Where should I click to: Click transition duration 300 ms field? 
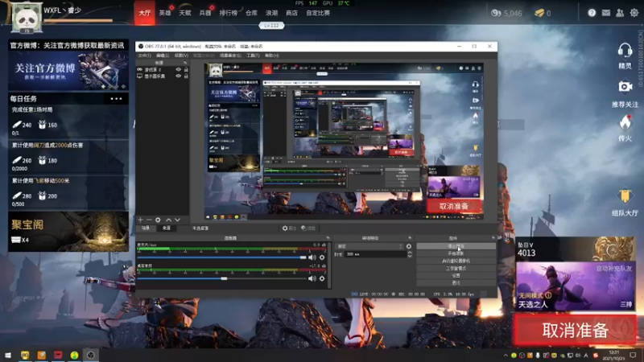pyautogui.click(x=375, y=254)
